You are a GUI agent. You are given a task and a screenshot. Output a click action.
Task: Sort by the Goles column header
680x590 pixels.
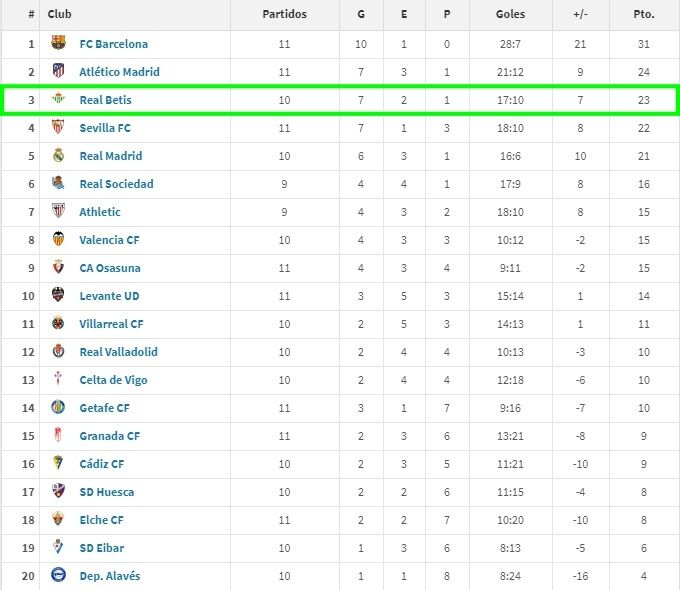point(510,15)
